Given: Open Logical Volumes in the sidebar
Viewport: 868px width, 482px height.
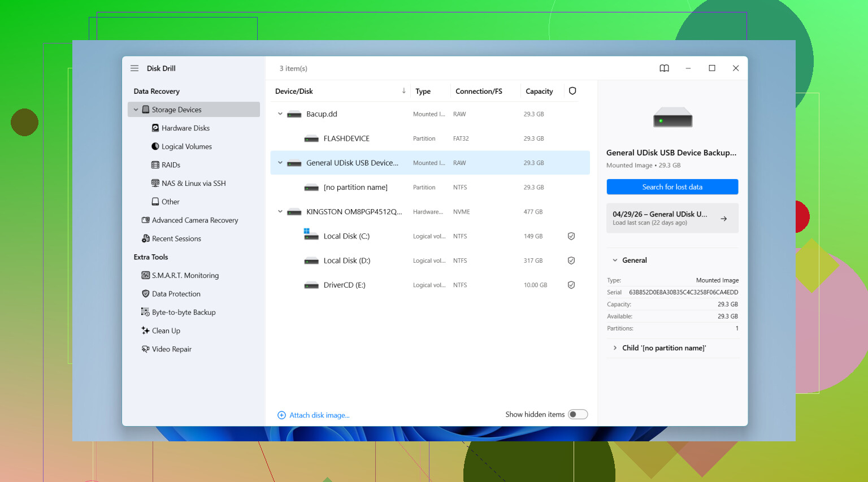Looking at the screenshot, I should (186, 146).
